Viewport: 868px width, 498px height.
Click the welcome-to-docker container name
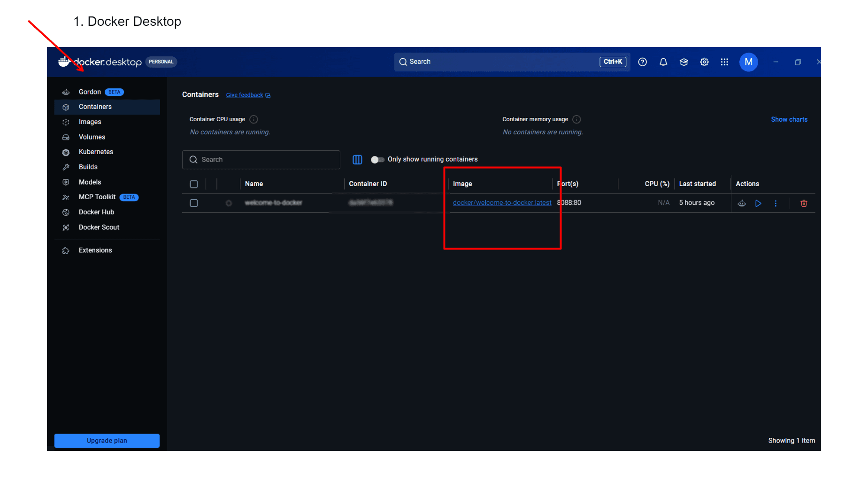(x=274, y=203)
